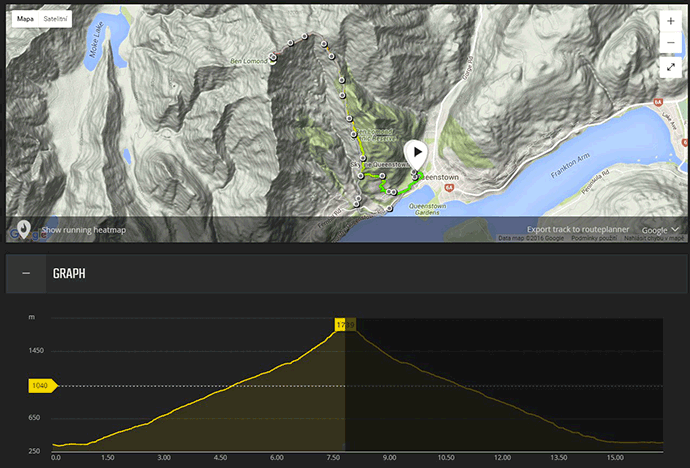Screen dimensions: 690x468
Task: Show running heatmap
Action: click(x=84, y=230)
